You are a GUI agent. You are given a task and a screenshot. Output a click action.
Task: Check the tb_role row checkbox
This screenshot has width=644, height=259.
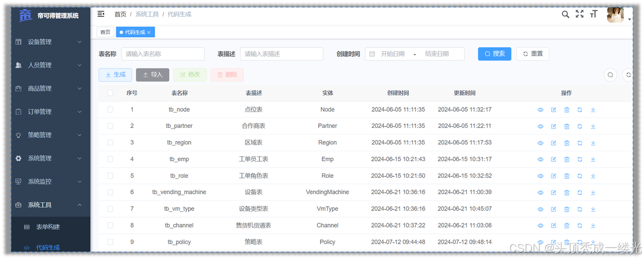pyautogui.click(x=110, y=176)
